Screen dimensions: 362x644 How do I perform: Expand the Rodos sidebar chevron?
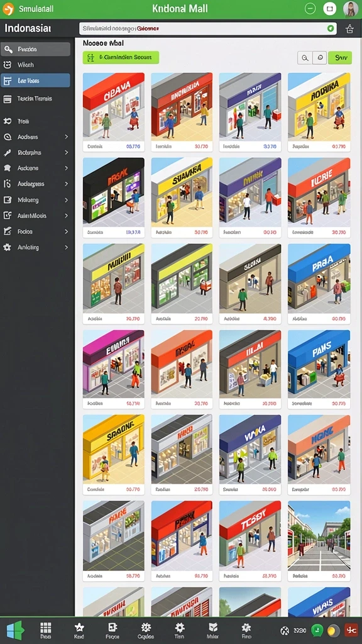click(x=67, y=231)
